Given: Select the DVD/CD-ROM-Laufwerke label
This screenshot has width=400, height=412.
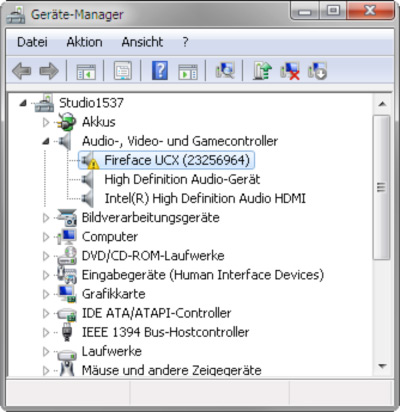Looking at the screenshot, I should pos(153,256).
